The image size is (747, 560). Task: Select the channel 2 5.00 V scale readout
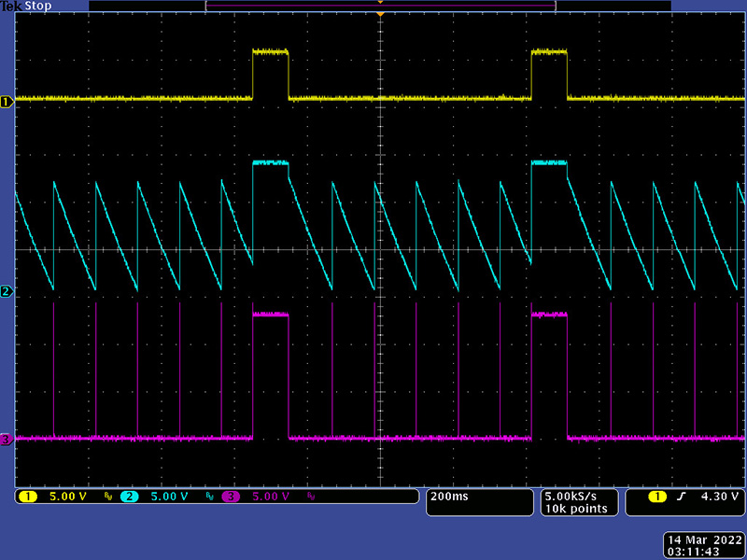169,497
